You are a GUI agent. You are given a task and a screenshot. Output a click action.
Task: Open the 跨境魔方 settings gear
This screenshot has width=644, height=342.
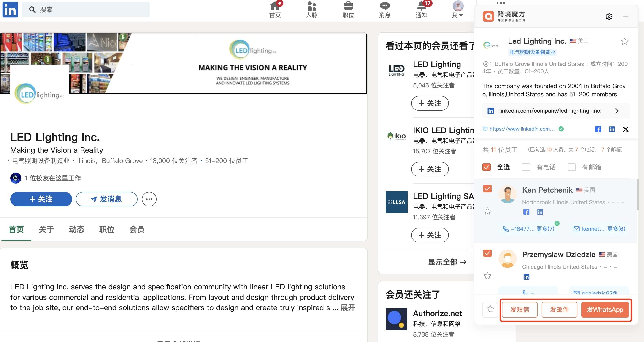[609, 16]
